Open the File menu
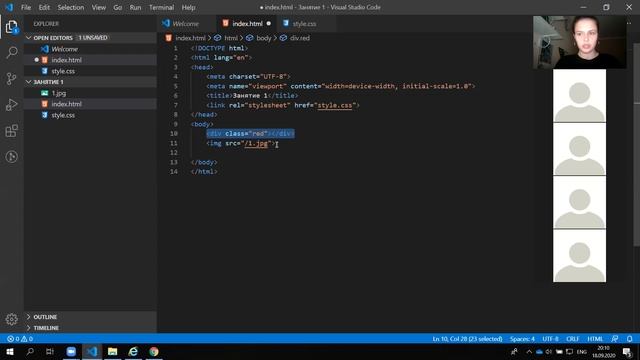The width and height of the screenshot is (640, 360). [26, 7]
